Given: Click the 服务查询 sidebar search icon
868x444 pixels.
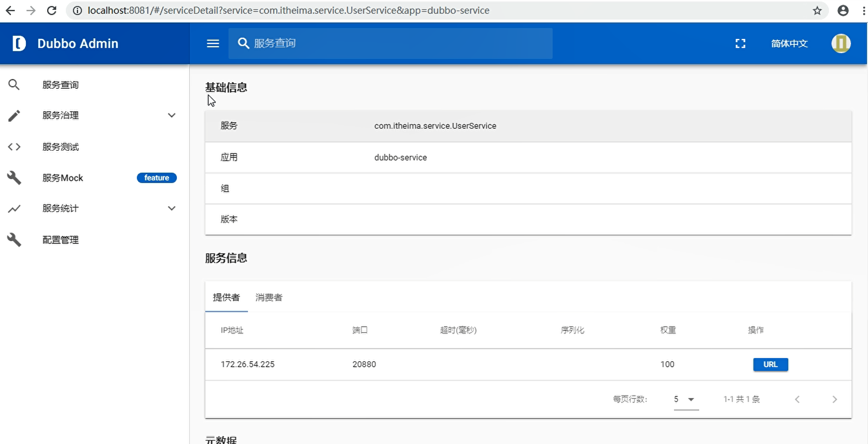Looking at the screenshot, I should coord(14,84).
